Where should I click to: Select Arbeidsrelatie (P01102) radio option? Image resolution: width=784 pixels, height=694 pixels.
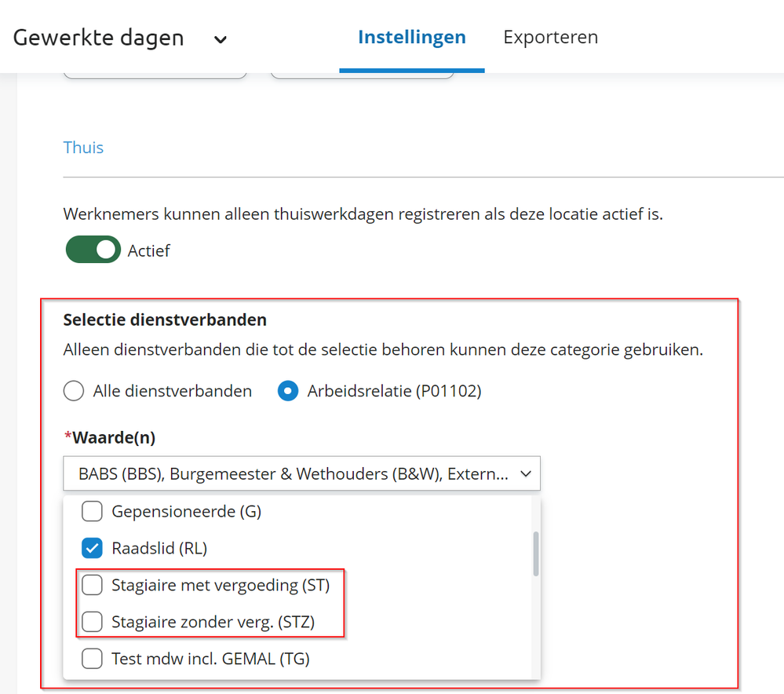coord(289,391)
